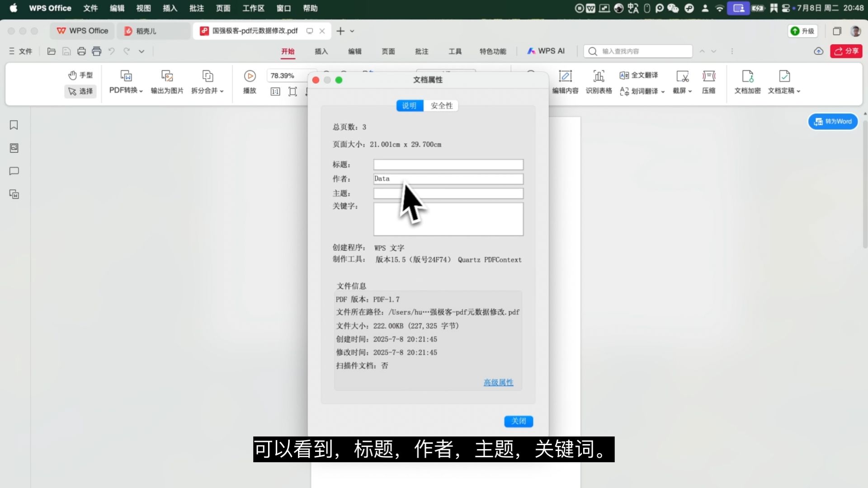The height and width of the screenshot is (488, 868).
Task: Open the comments sidebar panel
Action: [x=14, y=171]
